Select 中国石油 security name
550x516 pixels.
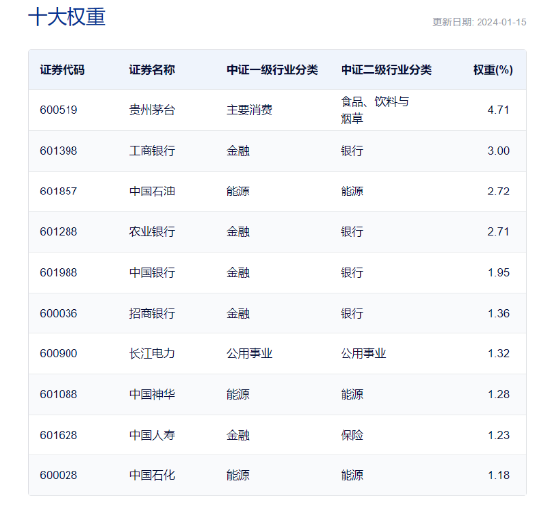point(152,191)
